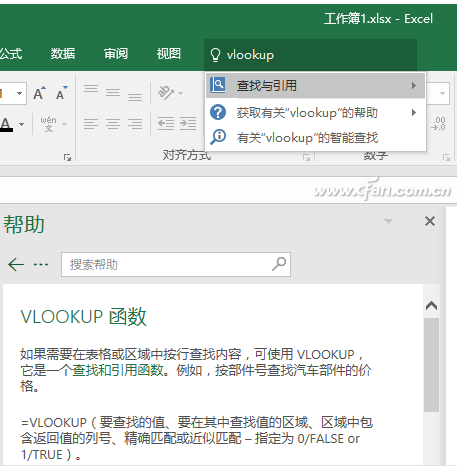The image size is (457, 467).
Task: Open the 审阅 ribbon tab
Action: [116, 53]
